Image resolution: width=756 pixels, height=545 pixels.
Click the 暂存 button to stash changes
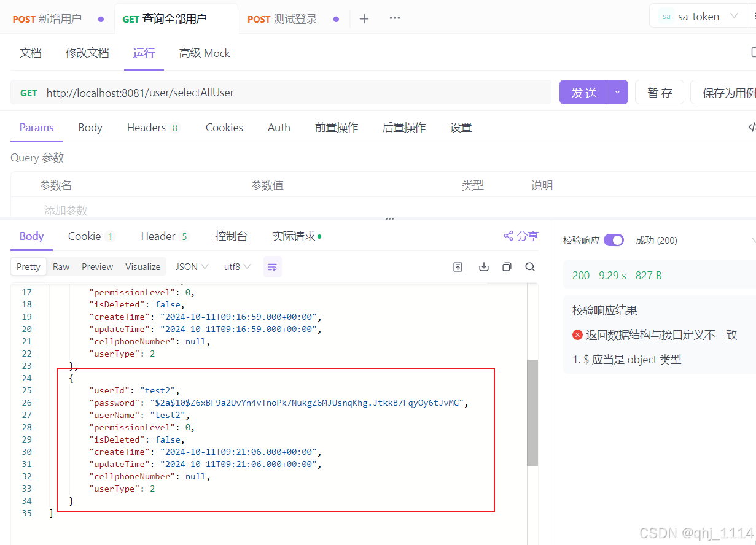pos(659,92)
